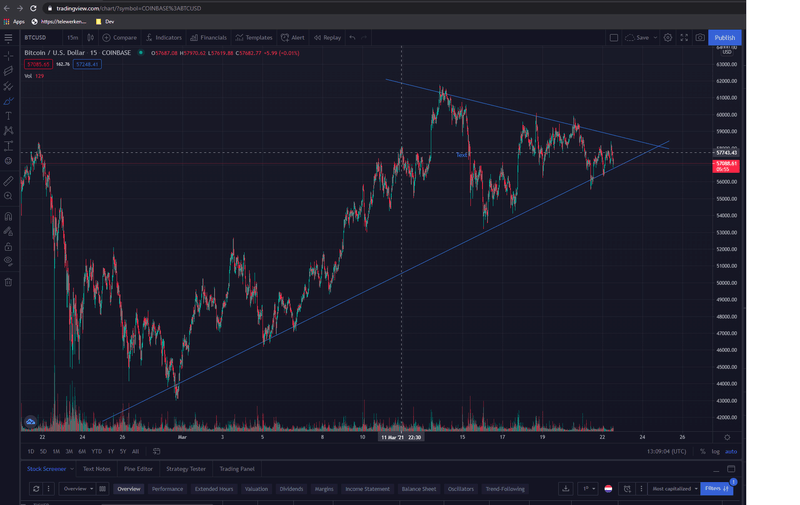Open the candlestick chart style selector
The width and height of the screenshot is (800, 505).
pos(91,38)
